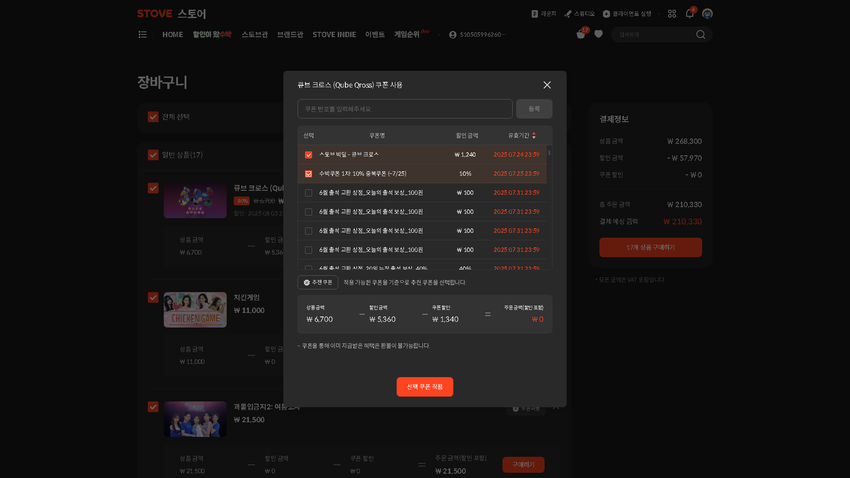Click the ₩ 268,300 상품 금액 value
This screenshot has width=850, height=478.
coord(684,141)
